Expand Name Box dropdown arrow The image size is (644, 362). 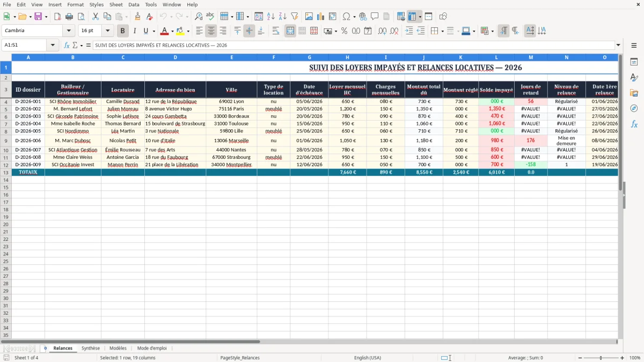click(x=53, y=46)
